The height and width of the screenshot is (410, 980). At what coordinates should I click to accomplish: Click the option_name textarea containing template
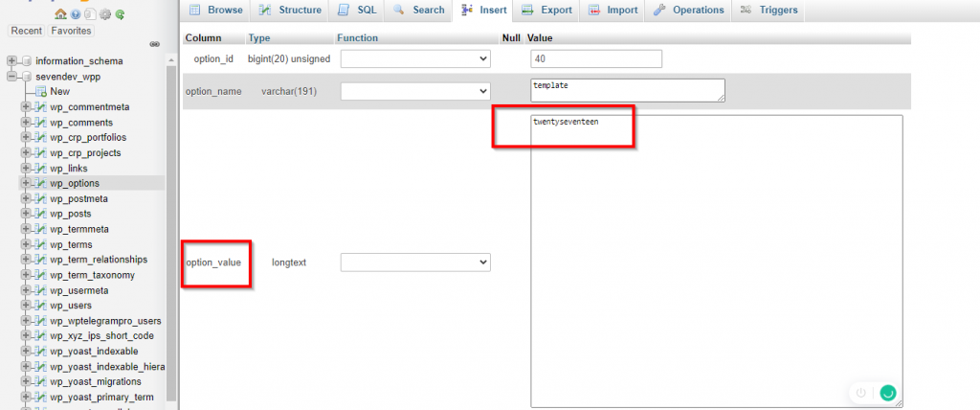click(628, 90)
